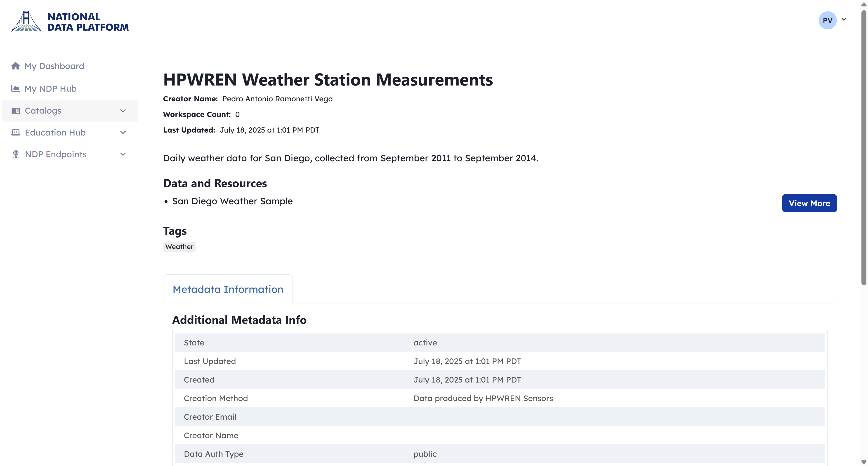Open the user account dropdown arrow
This screenshot has width=868, height=466.
[x=844, y=19]
